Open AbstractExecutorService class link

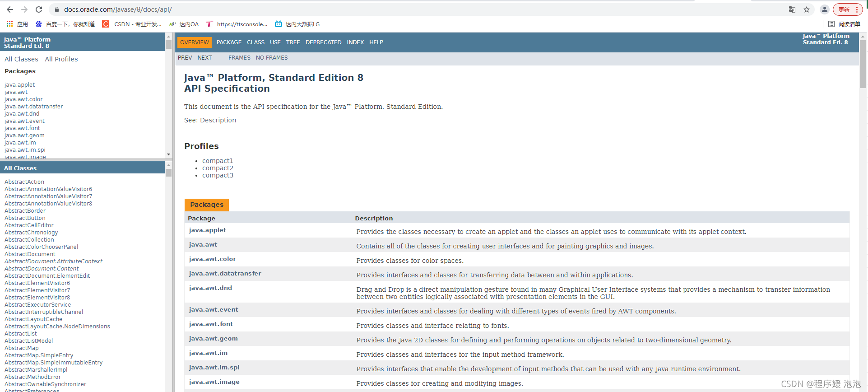click(38, 305)
